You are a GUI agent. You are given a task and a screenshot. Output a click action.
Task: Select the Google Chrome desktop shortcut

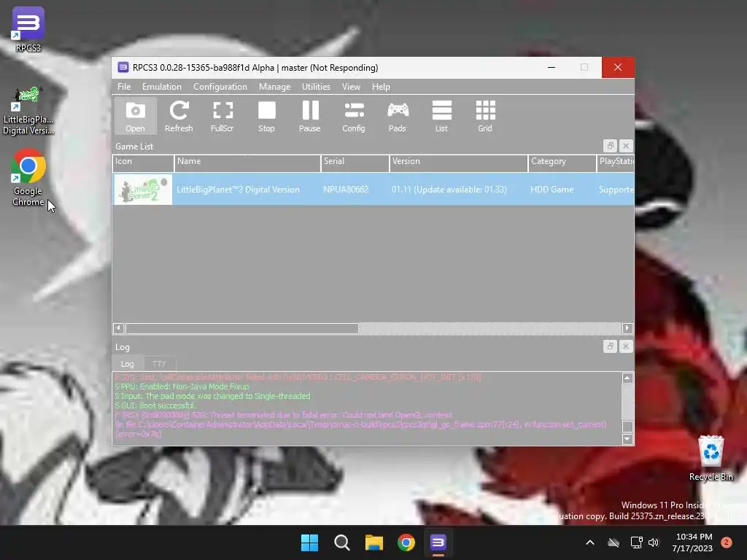click(28, 178)
